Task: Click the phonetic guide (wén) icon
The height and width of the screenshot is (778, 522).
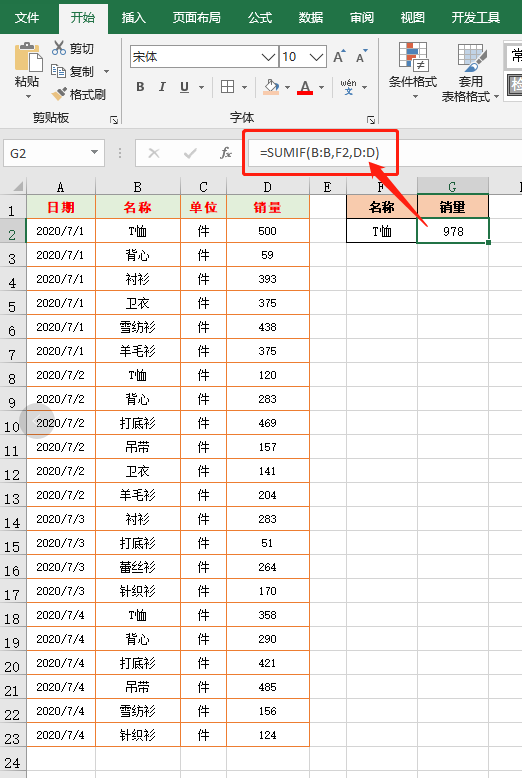Action: click(348, 87)
